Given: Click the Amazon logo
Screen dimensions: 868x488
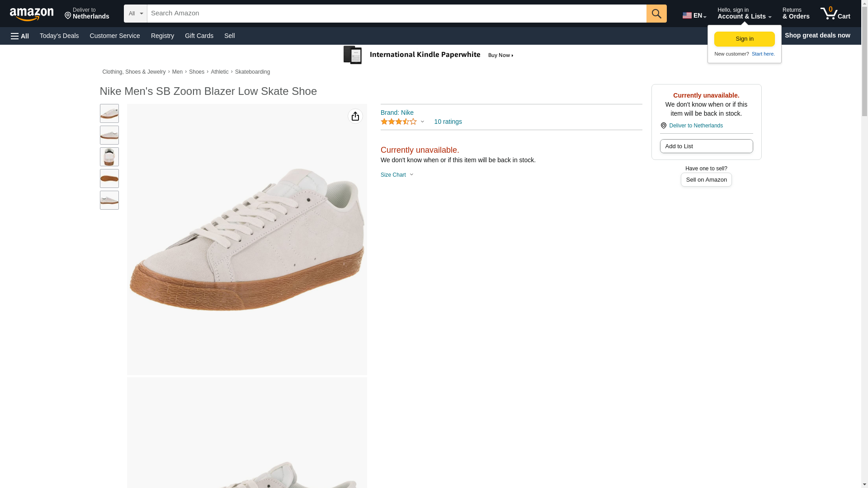Looking at the screenshot, I should click(x=32, y=14).
